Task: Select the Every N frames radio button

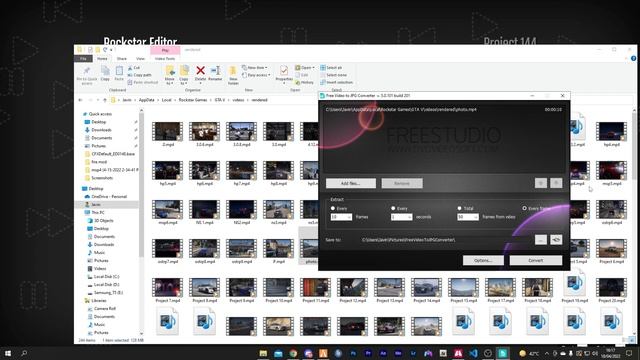Action: [333, 208]
